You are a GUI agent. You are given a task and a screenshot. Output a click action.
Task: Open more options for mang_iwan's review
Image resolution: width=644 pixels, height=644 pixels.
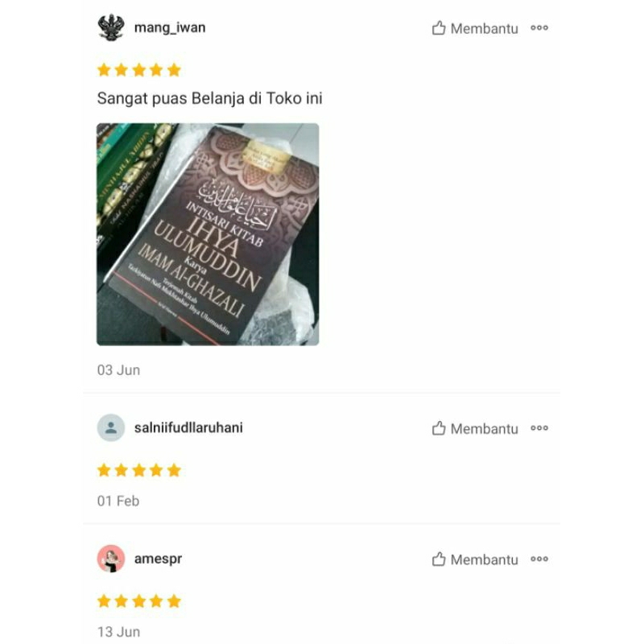pyautogui.click(x=539, y=28)
